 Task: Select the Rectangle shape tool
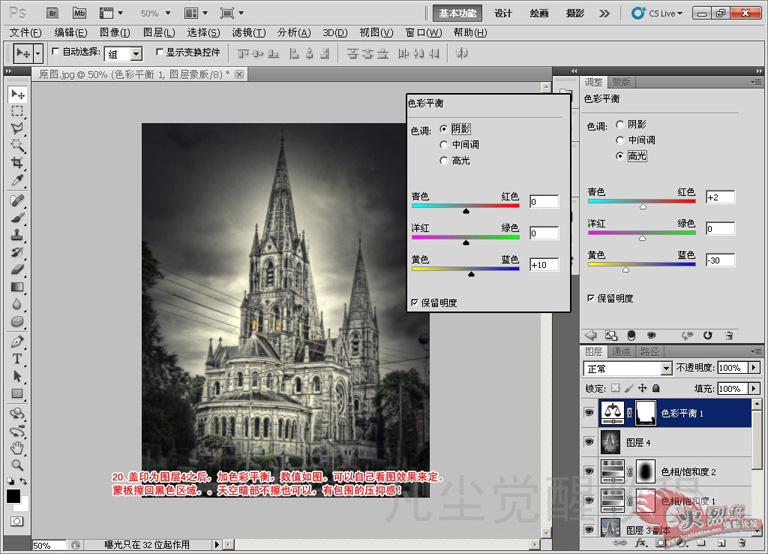(18, 393)
